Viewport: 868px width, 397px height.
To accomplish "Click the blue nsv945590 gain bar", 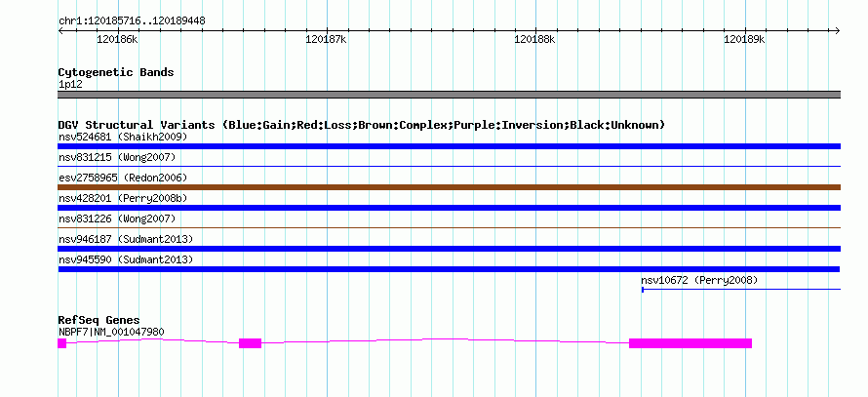I will [x=449, y=269].
